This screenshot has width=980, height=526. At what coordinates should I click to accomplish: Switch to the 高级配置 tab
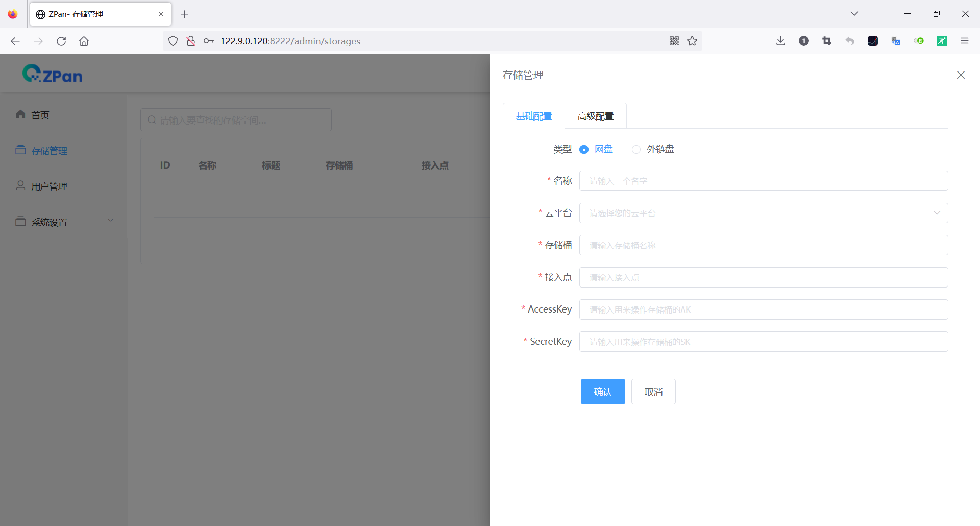pos(595,116)
